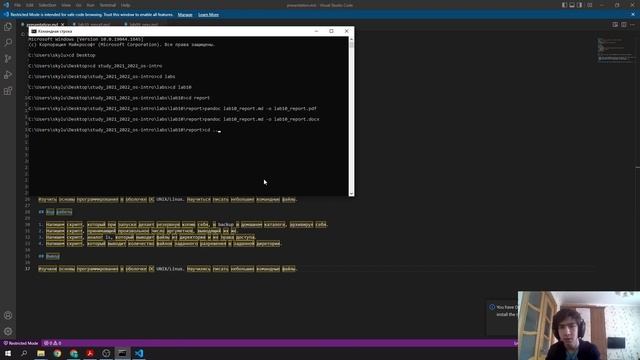Switch to the third editor tab
The height and width of the screenshot is (360, 640).
(x=143, y=24)
